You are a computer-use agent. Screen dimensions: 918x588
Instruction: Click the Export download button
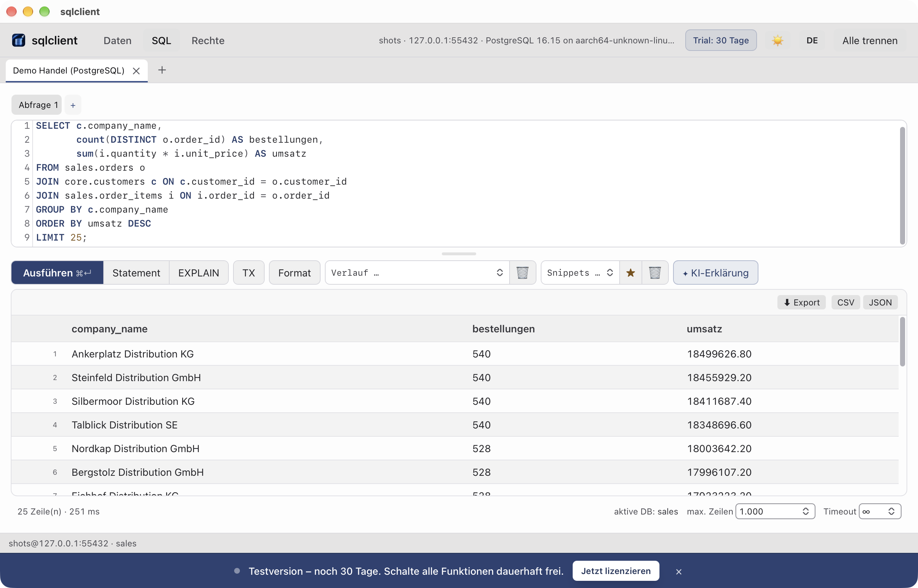point(801,302)
